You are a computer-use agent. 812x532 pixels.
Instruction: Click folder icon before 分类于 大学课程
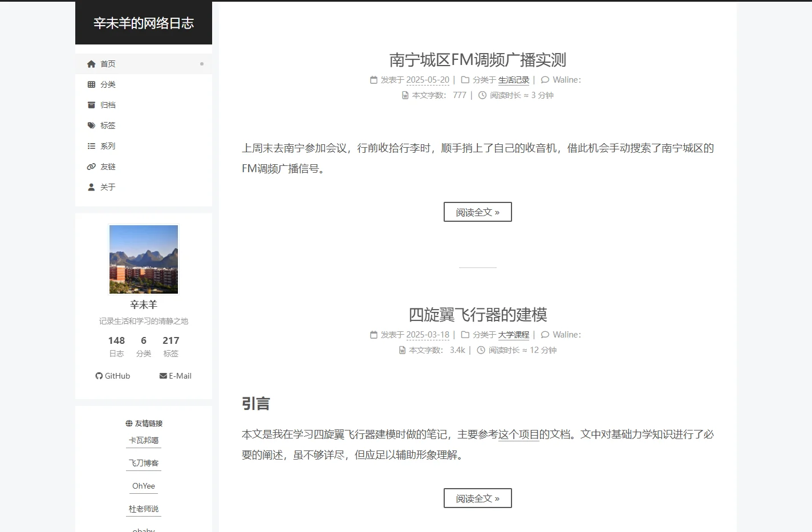pyautogui.click(x=465, y=335)
